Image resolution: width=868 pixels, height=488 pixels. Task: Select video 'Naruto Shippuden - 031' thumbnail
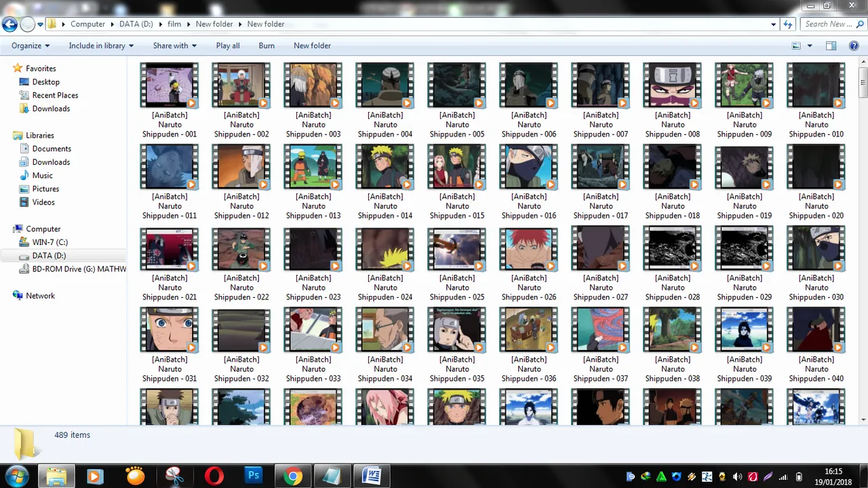tap(170, 329)
